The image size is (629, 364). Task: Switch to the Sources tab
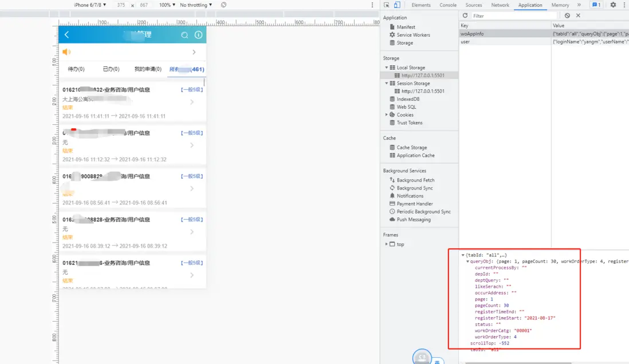473,5
